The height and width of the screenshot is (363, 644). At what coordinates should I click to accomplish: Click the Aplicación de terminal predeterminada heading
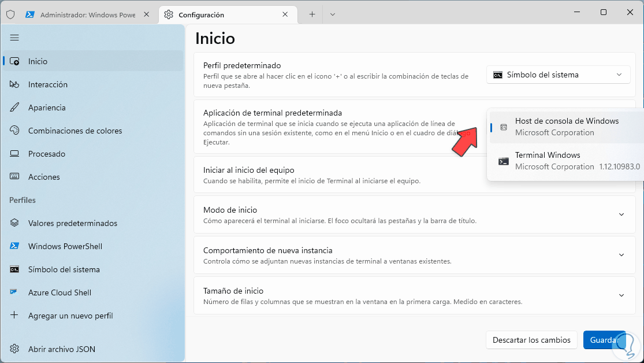click(x=272, y=113)
